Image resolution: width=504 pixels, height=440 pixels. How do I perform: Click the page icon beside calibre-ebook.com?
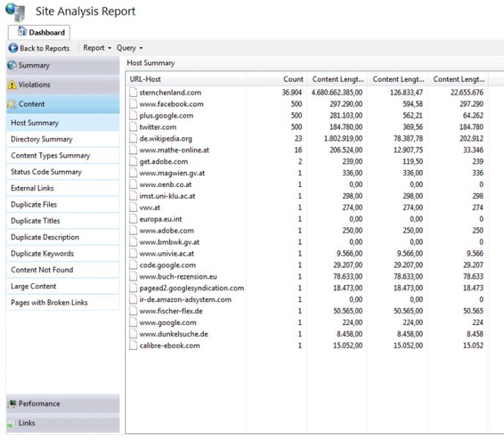click(x=133, y=345)
